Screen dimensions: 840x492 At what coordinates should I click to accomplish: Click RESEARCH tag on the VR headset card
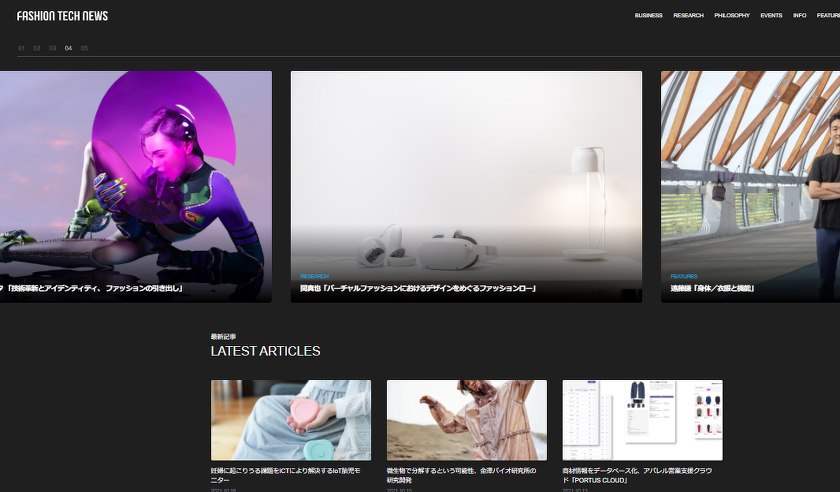point(314,276)
